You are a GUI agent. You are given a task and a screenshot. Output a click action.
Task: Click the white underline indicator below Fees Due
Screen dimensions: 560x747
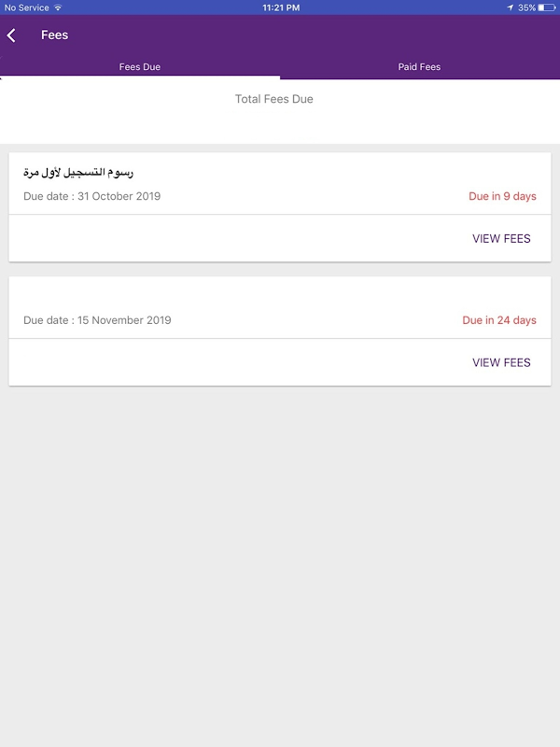click(140, 78)
